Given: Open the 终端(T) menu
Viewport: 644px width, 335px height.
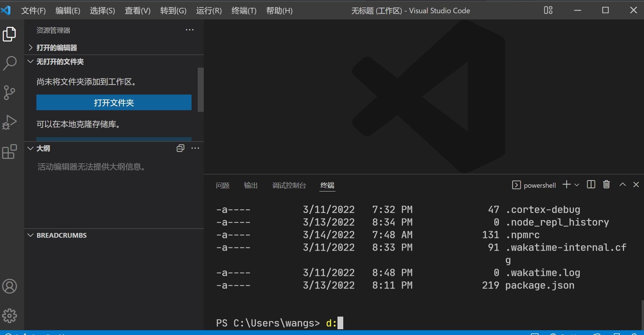Looking at the screenshot, I should point(244,11).
